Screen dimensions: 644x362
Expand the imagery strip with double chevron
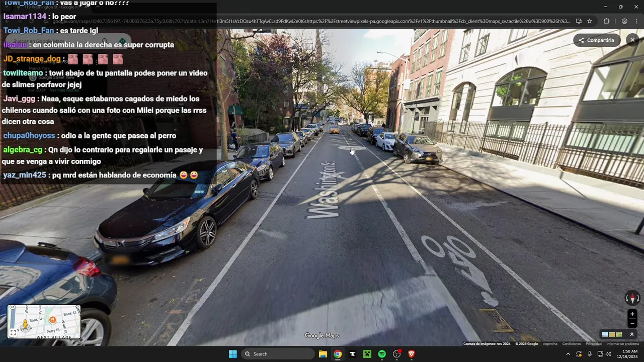tap(632, 334)
